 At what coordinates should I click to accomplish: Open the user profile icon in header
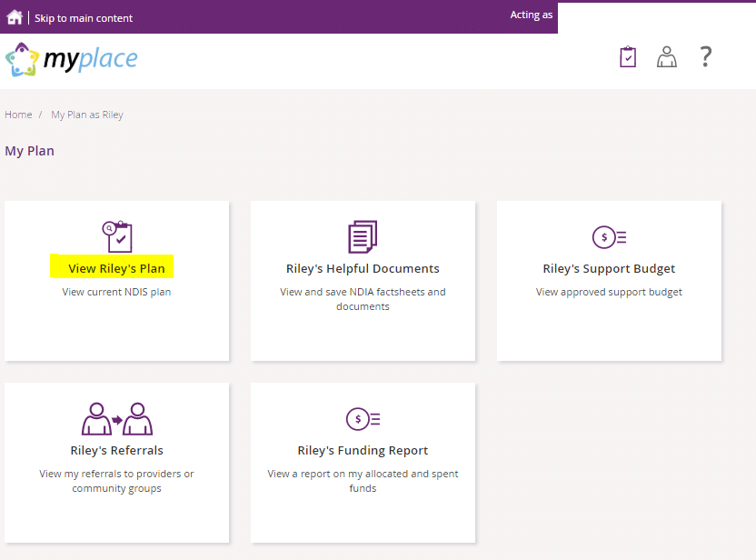667,57
